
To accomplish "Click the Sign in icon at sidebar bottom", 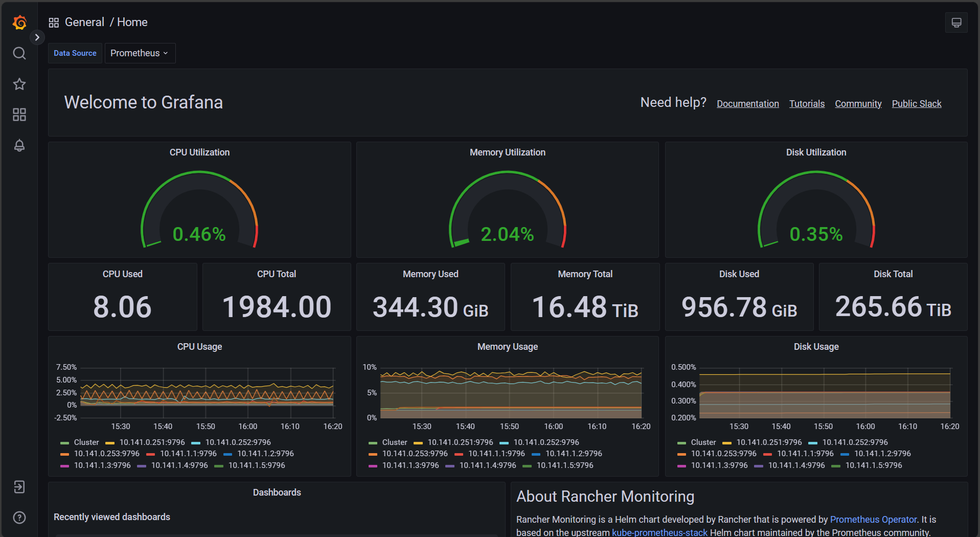I will [19, 487].
